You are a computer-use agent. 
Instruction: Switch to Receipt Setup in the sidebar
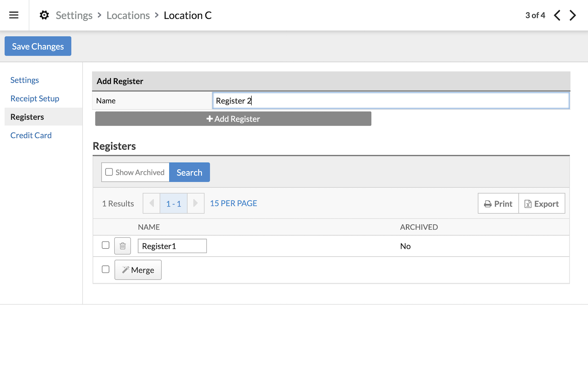point(34,98)
